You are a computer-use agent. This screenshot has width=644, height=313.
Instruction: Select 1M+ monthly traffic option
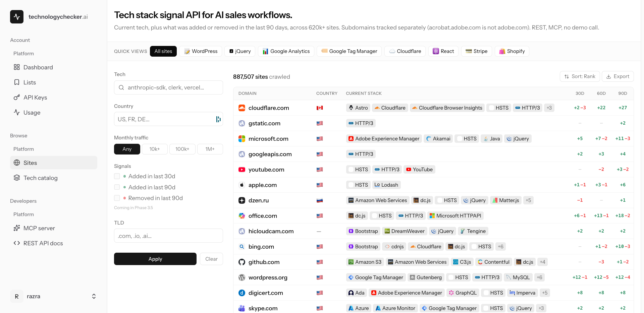(x=210, y=149)
